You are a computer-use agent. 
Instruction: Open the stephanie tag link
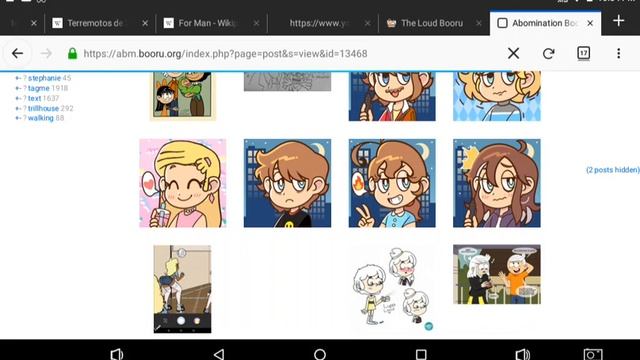44,78
